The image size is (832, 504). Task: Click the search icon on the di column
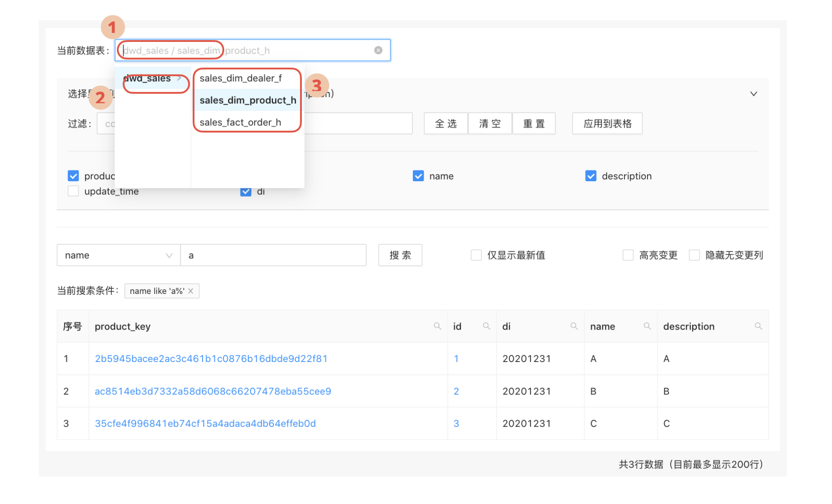click(x=574, y=325)
